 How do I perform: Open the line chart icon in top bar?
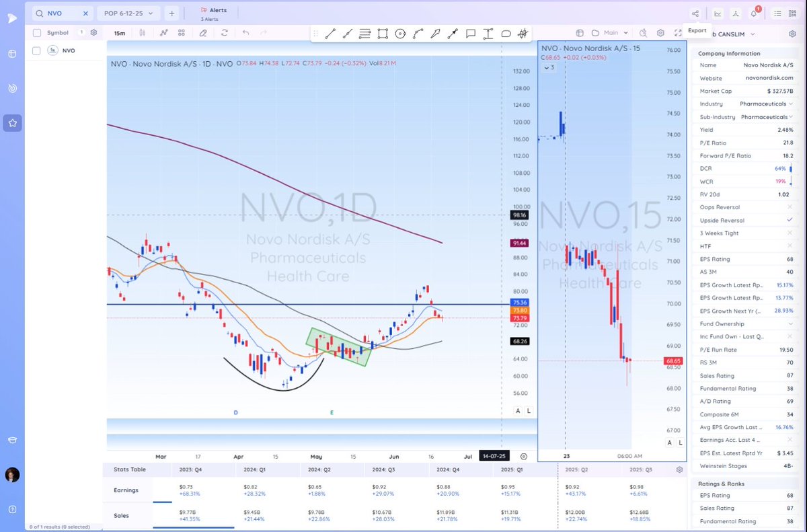point(718,13)
